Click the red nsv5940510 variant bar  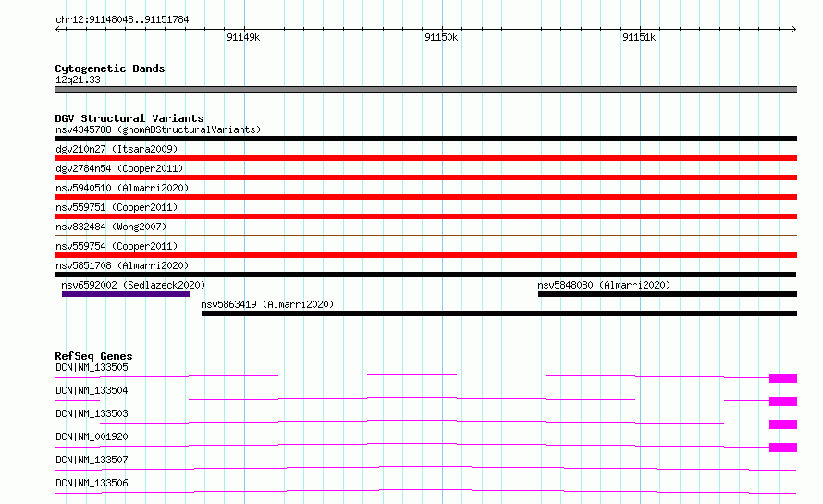pyautogui.click(x=425, y=197)
